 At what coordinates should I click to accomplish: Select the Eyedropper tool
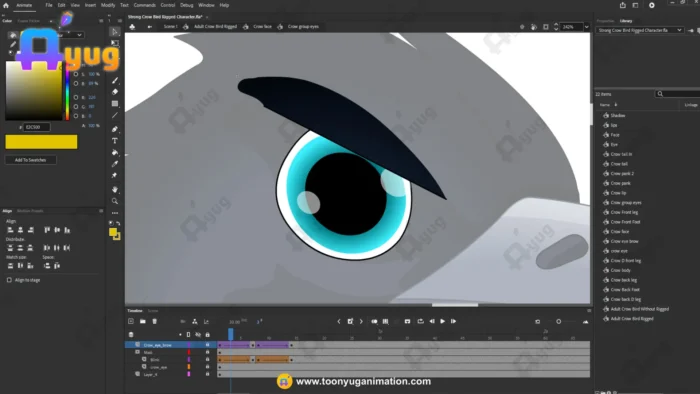pyautogui.click(x=115, y=164)
